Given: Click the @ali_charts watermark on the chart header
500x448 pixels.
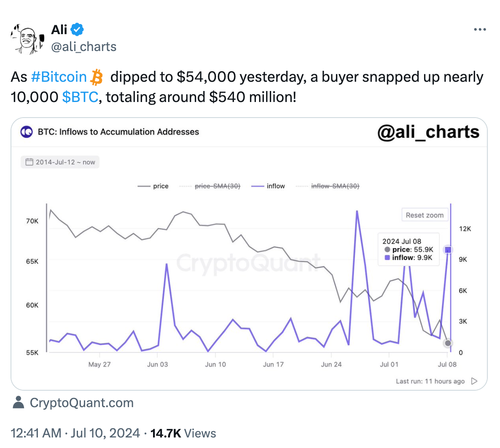Looking at the screenshot, I should pyautogui.click(x=428, y=131).
